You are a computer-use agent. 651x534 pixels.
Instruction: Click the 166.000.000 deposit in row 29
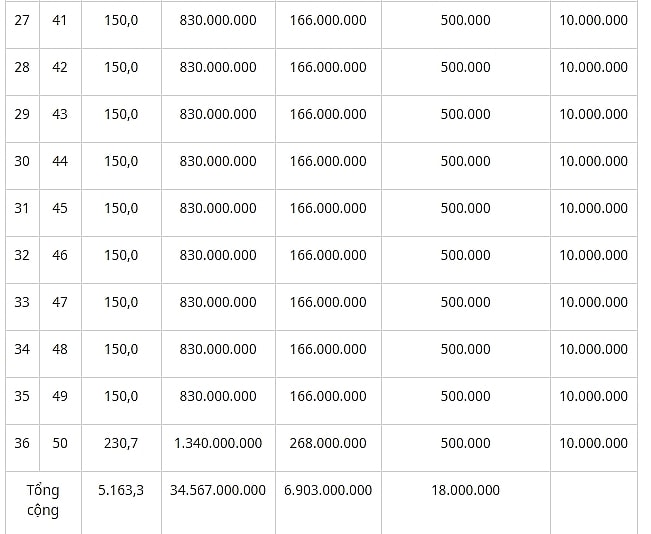(x=328, y=114)
